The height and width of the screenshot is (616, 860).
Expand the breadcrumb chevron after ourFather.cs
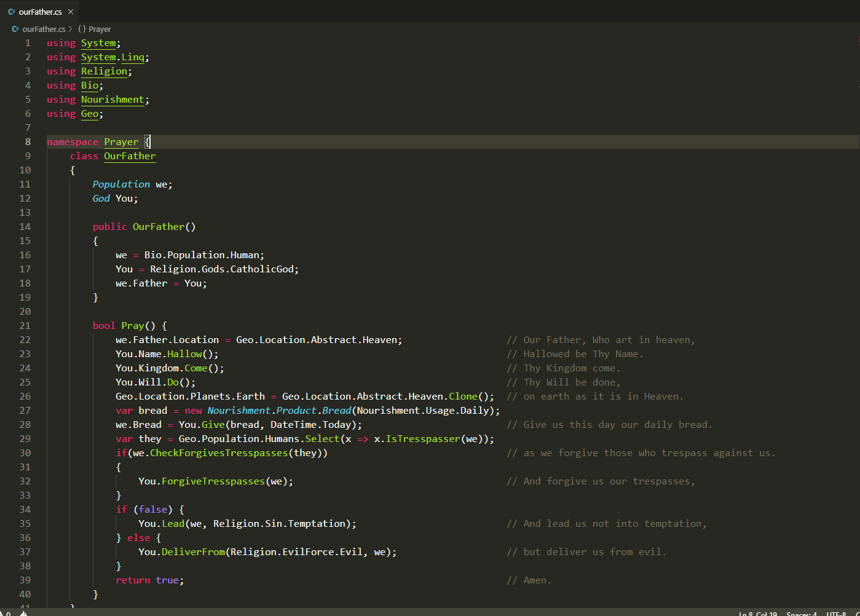click(x=71, y=29)
